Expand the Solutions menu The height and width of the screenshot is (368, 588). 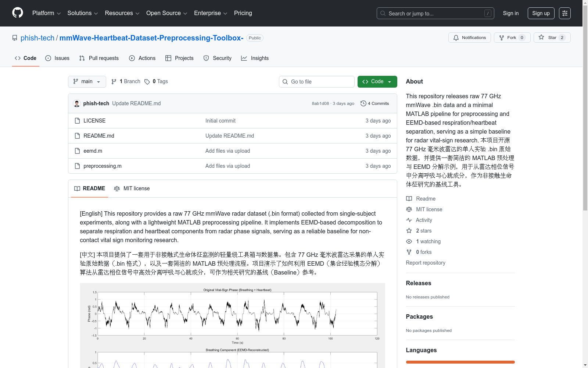pyautogui.click(x=83, y=13)
